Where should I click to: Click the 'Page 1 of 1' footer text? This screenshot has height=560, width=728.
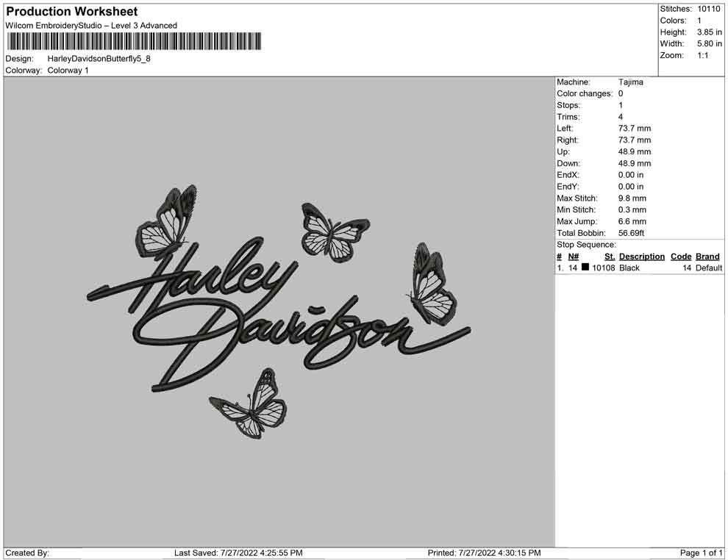[701, 553]
